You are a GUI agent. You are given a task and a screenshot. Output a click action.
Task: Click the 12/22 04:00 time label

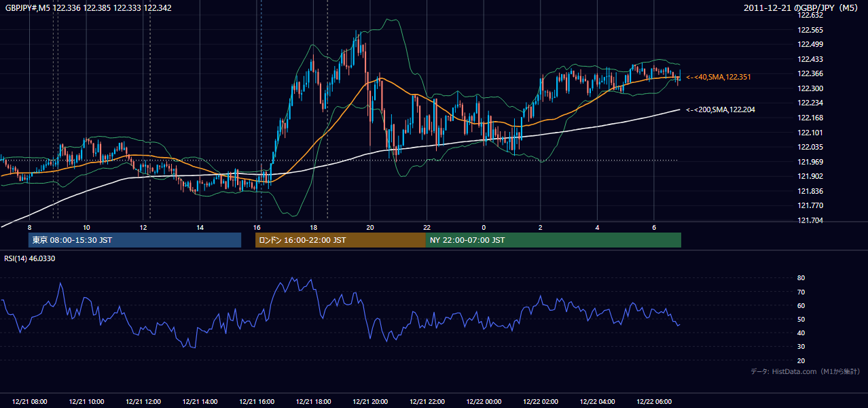point(597,402)
